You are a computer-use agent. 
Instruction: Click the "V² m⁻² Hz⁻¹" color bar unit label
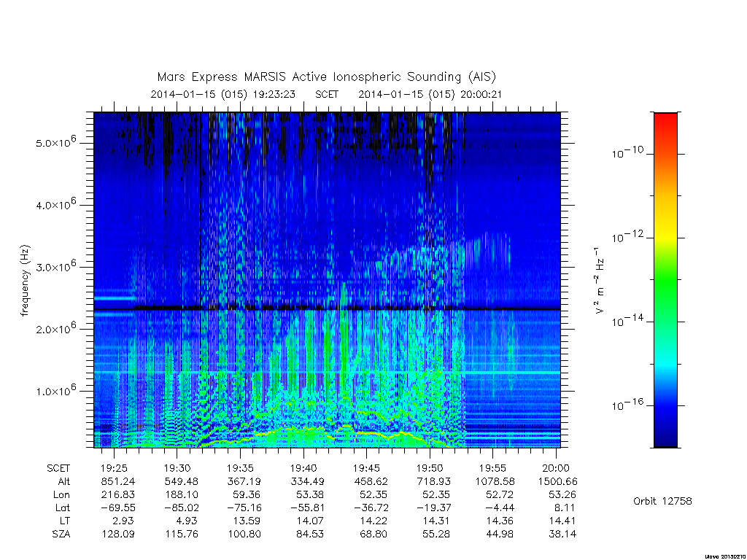pos(599,281)
